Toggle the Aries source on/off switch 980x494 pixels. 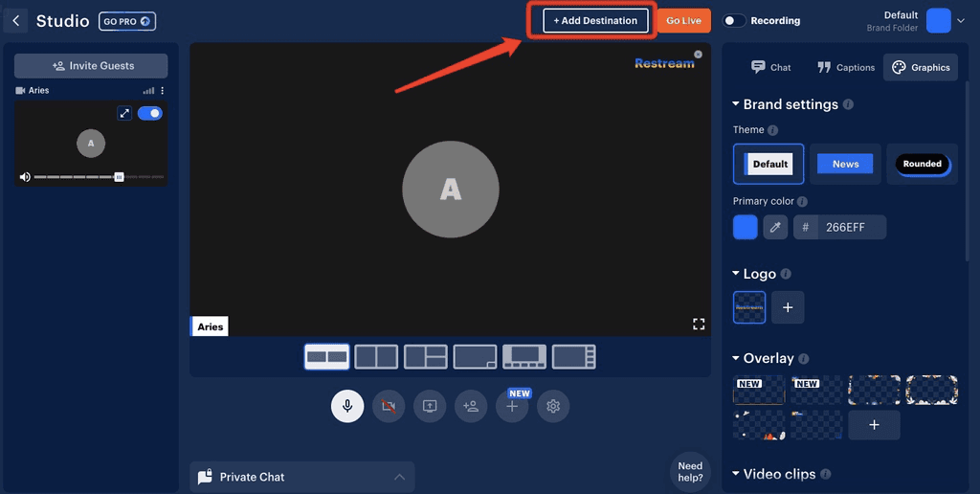pos(150,113)
